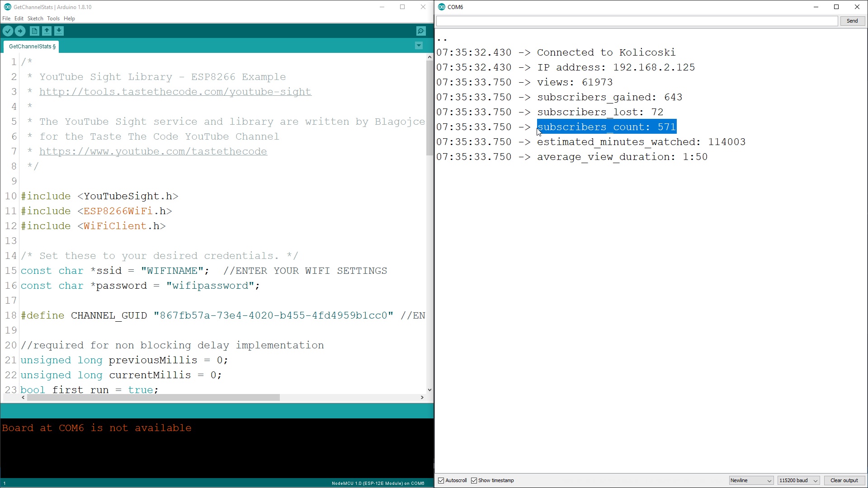Click the highlighted subscribers_count: 571 text
This screenshot has height=488, width=868.
coord(607,127)
